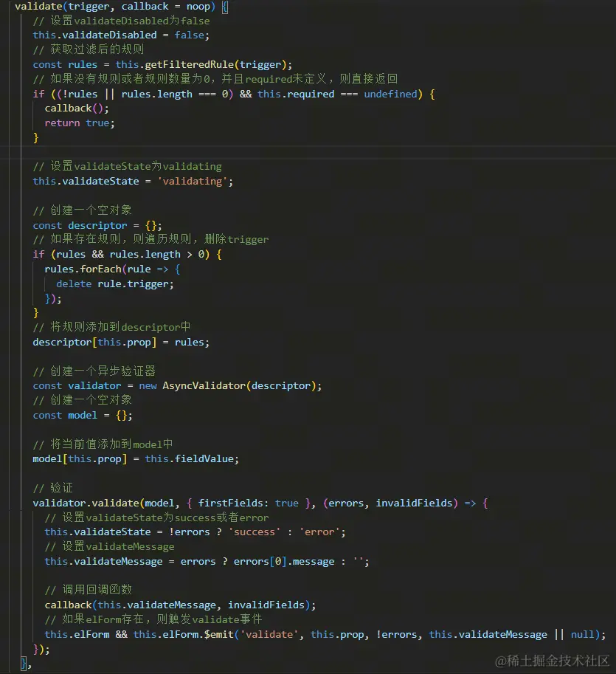Click the comment '// 设置validateMessage'
Viewport: 616px width, 674px height.
click(109, 547)
